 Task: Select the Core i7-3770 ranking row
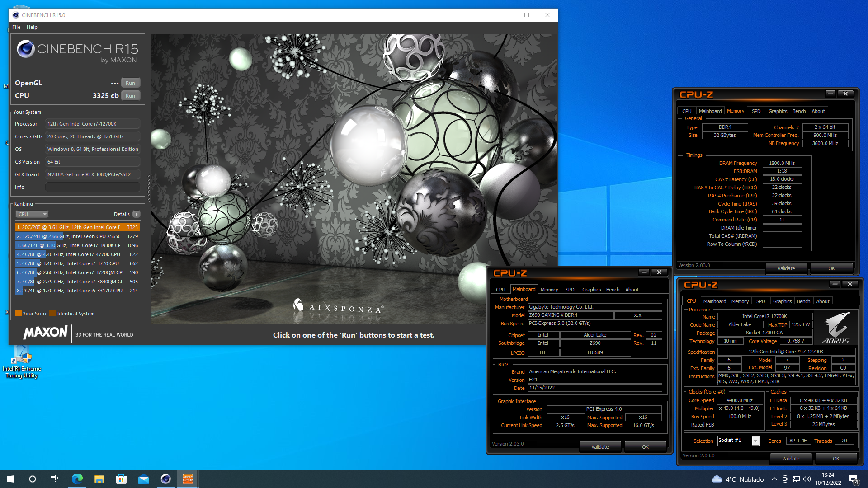(x=77, y=263)
